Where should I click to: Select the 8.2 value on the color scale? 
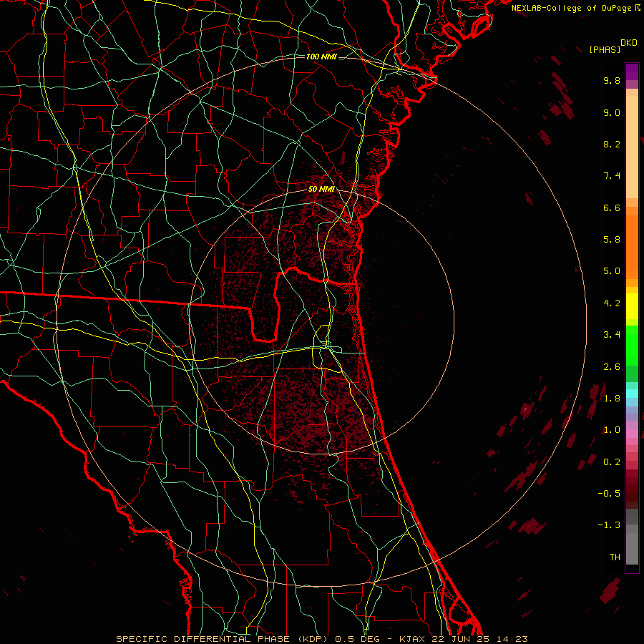[x=612, y=144]
